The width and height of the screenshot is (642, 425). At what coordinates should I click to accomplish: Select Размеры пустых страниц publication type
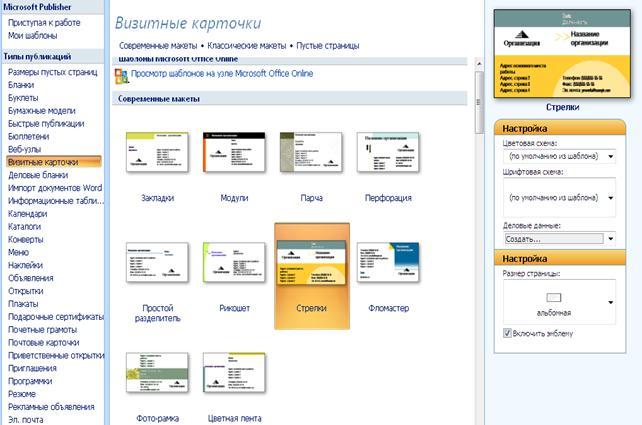[53, 72]
